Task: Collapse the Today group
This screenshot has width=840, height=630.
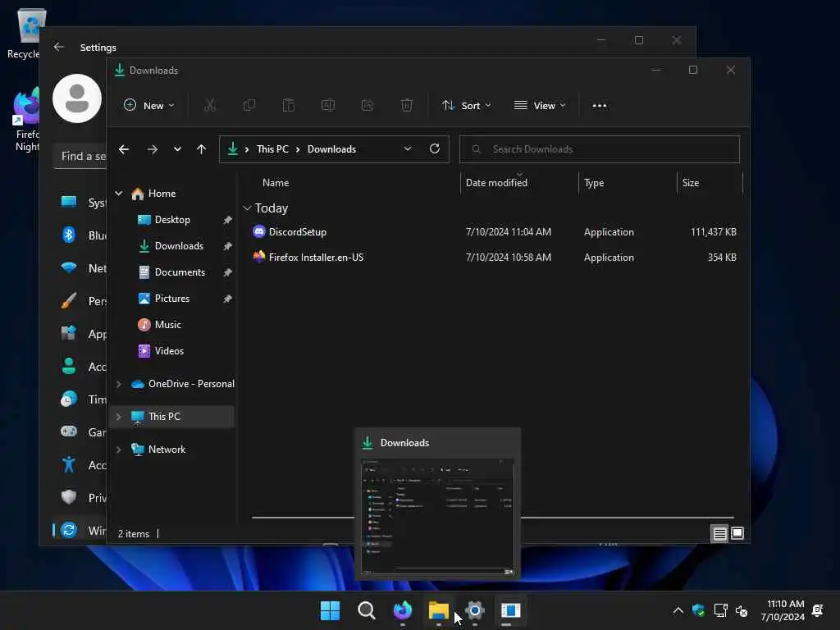Action: click(x=247, y=208)
